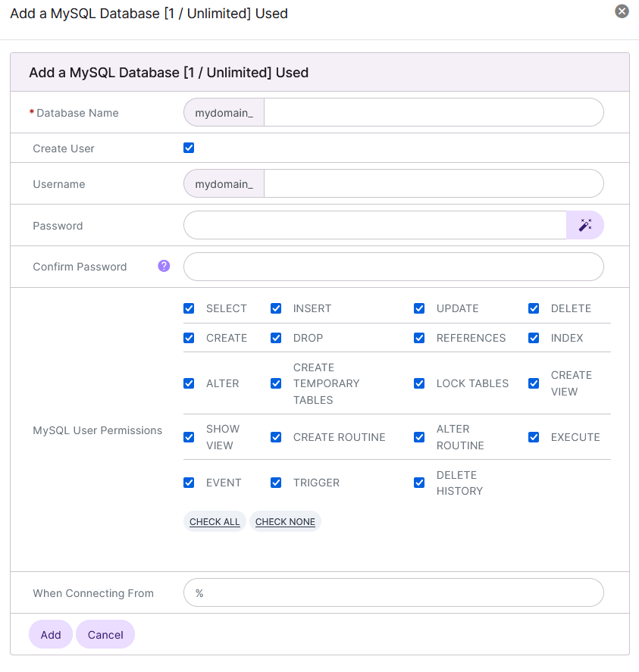Close the dialog with the X icon
This screenshot has width=639, height=672.
[x=622, y=11]
